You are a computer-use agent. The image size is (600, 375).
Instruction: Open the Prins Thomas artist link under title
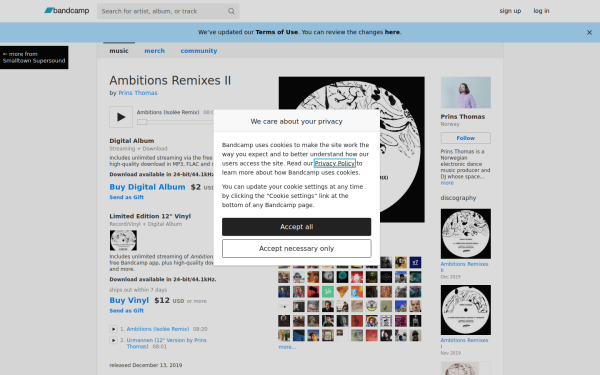(138, 93)
